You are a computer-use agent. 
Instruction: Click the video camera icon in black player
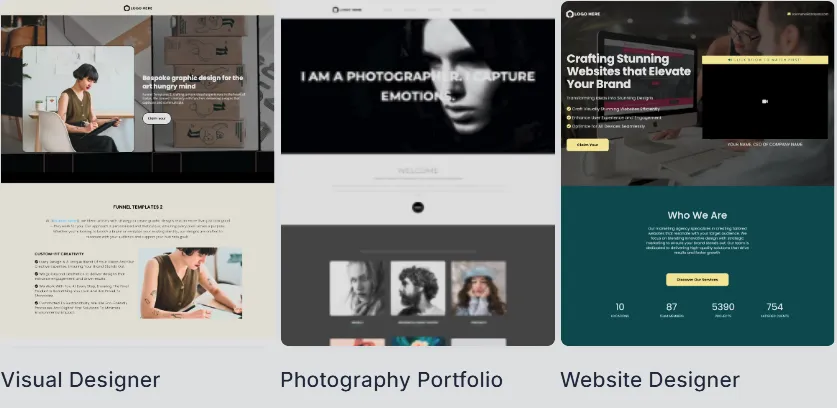click(764, 101)
